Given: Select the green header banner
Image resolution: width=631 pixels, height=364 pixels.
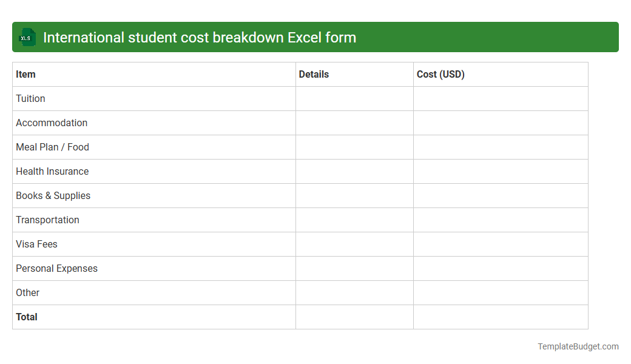Looking at the screenshot, I should 315,37.
